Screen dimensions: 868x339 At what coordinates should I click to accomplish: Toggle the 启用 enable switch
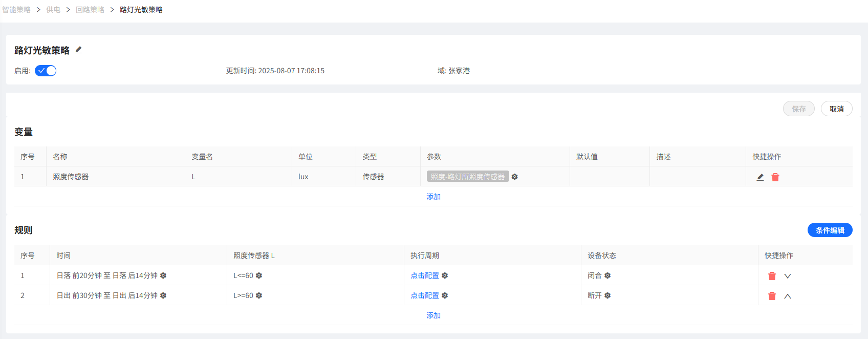46,71
